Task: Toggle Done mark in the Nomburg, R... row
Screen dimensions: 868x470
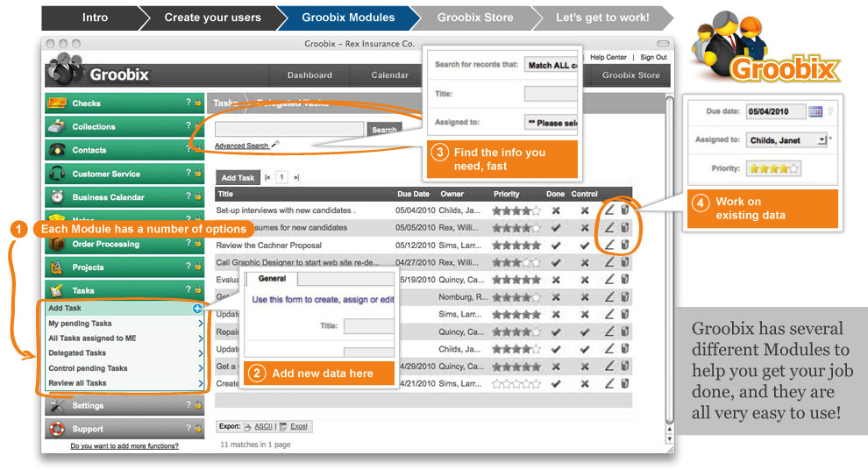Action: pyautogui.click(x=556, y=297)
